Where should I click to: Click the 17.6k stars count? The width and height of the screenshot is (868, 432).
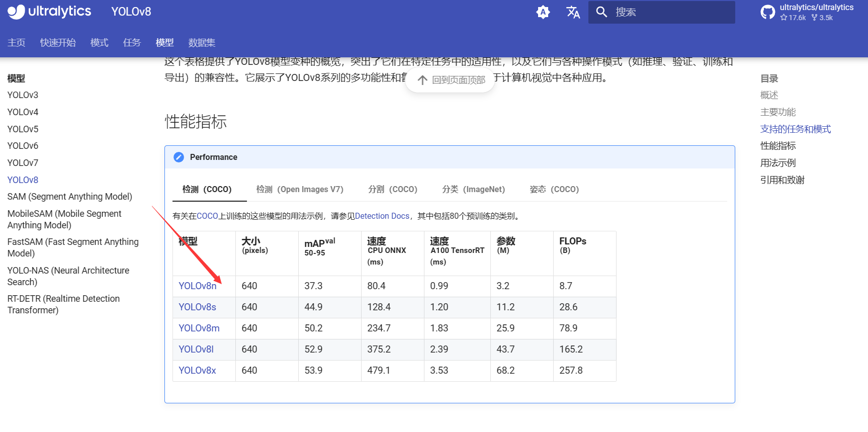pyautogui.click(x=793, y=18)
